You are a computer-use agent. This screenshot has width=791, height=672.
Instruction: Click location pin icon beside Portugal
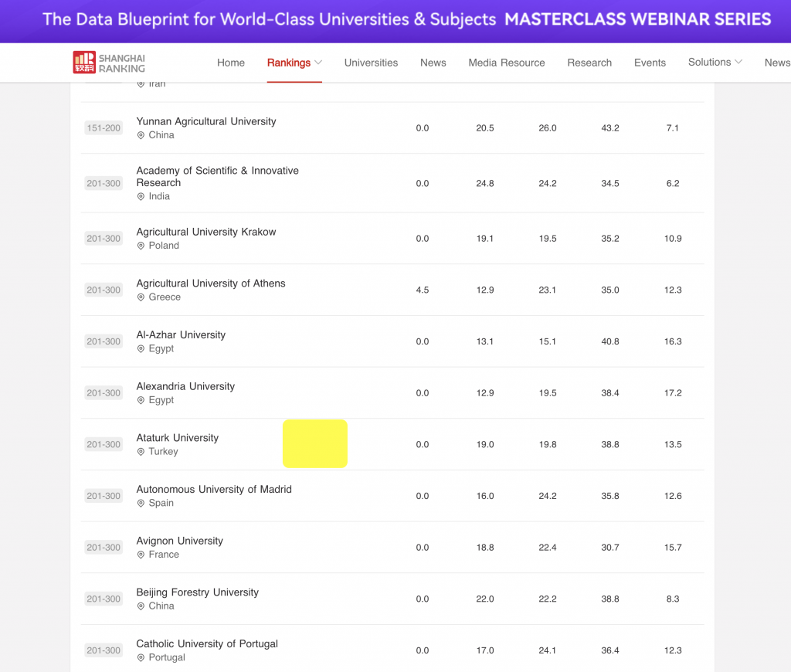[141, 658]
